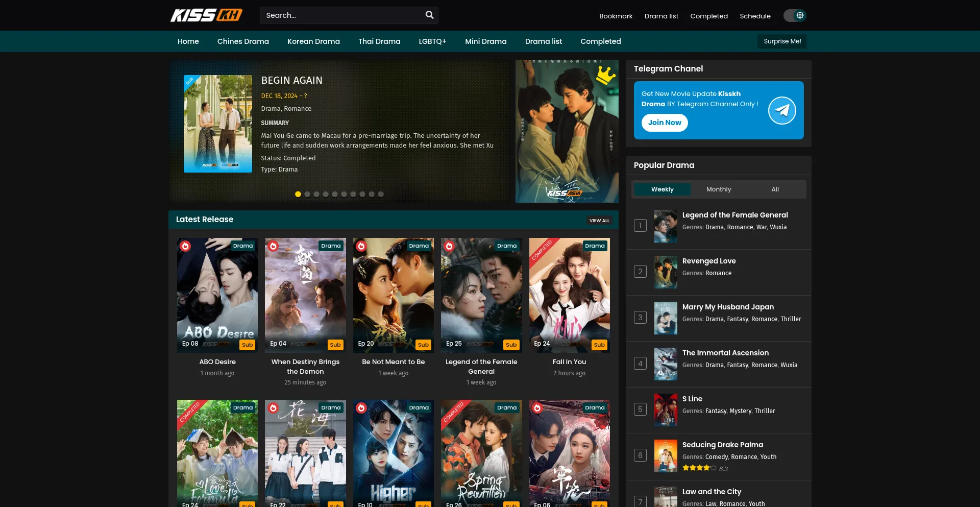Open the Chines Drama menu
Viewport: 980px width, 507px height.
(x=243, y=41)
